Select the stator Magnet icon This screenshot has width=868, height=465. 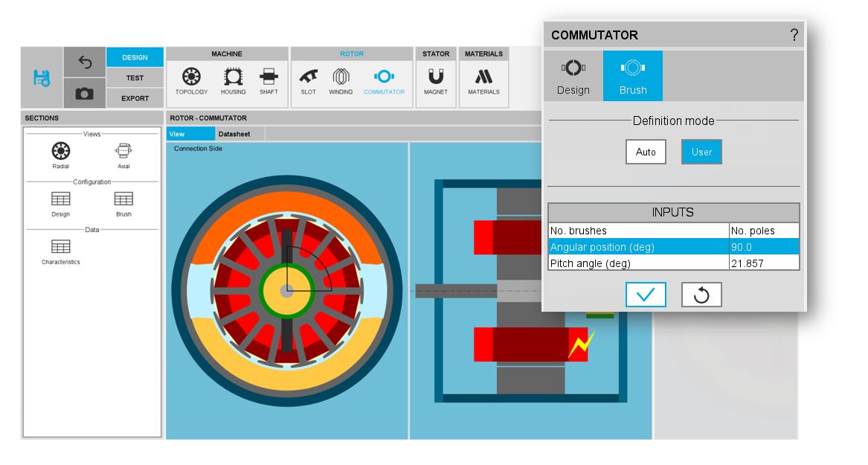coord(436,80)
